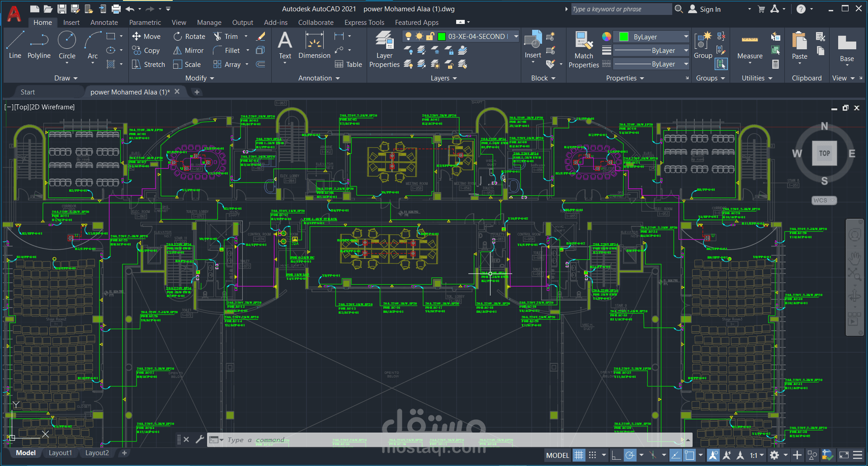Viewport: 868px width, 466px height.
Task: Expand the ByLayer color dropdown in Properties
Action: (x=687, y=36)
